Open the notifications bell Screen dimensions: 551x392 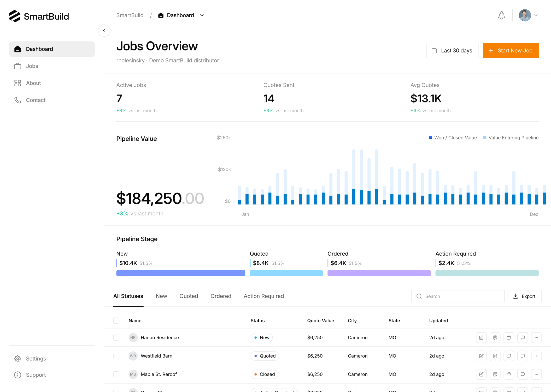point(501,15)
